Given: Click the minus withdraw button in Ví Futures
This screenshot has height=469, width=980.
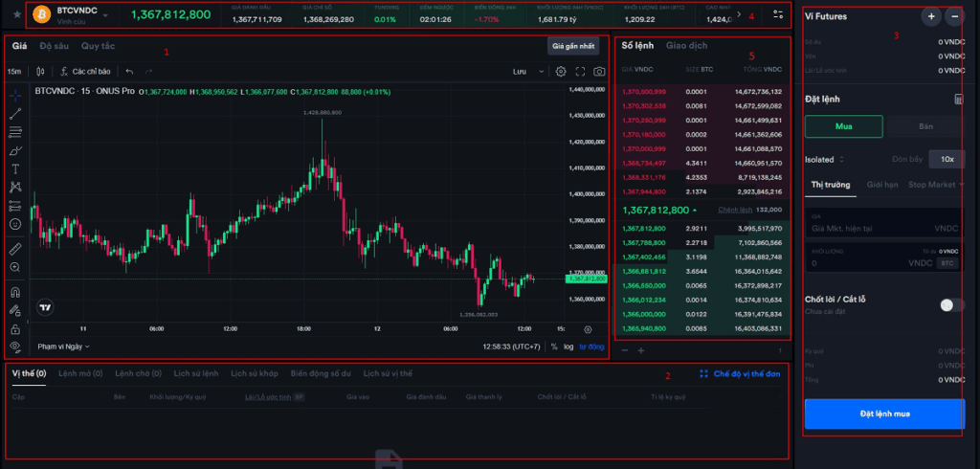Looking at the screenshot, I should [x=954, y=17].
